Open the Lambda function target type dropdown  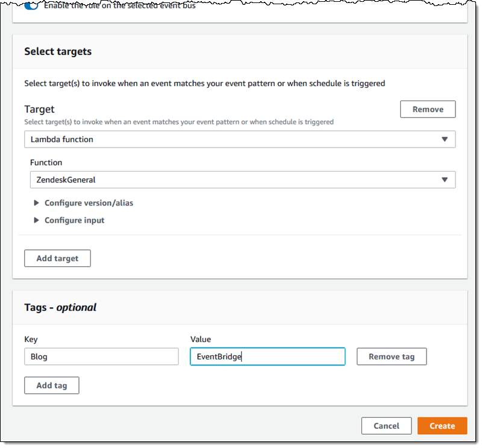coord(239,139)
